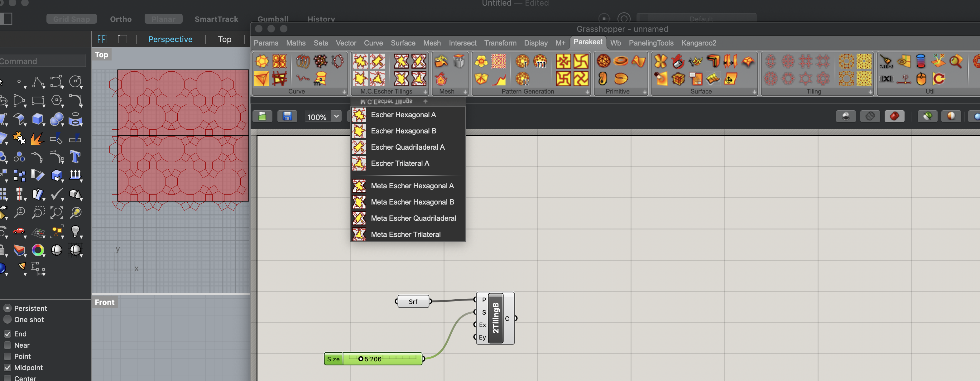Toggle Grid Snap in Rhino status bar
980x381 pixels.
pyautogui.click(x=71, y=19)
